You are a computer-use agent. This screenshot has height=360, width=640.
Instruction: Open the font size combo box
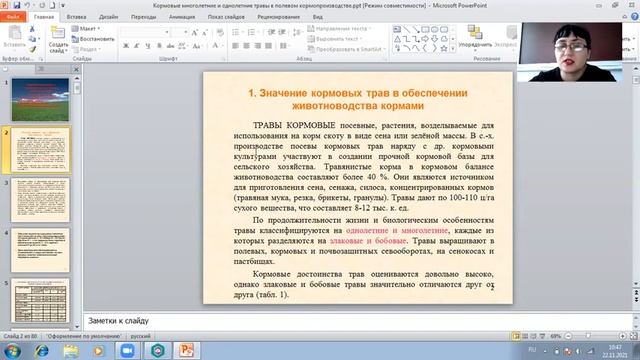tap(180, 32)
